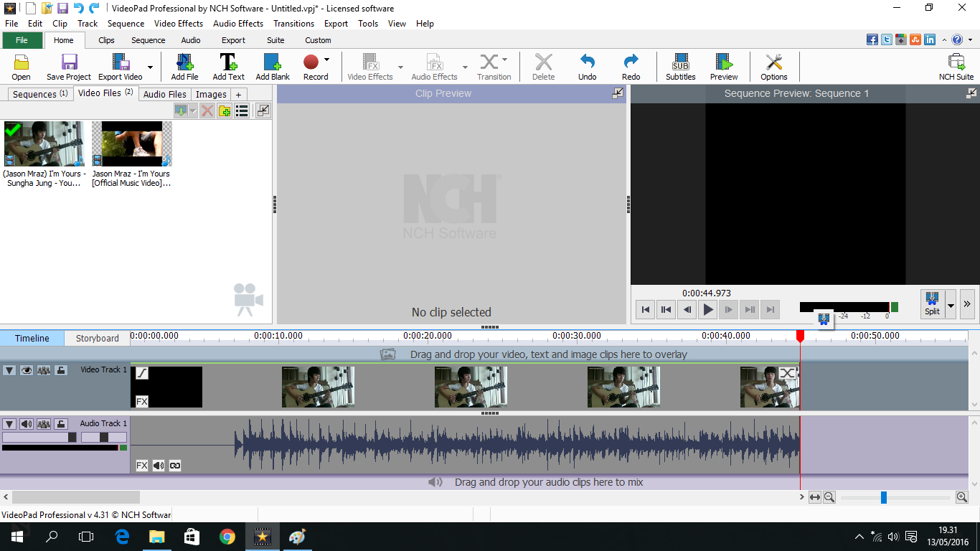Zoom in the timeline with the magnifier
Image resolution: width=980 pixels, height=551 pixels.
point(962,497)
